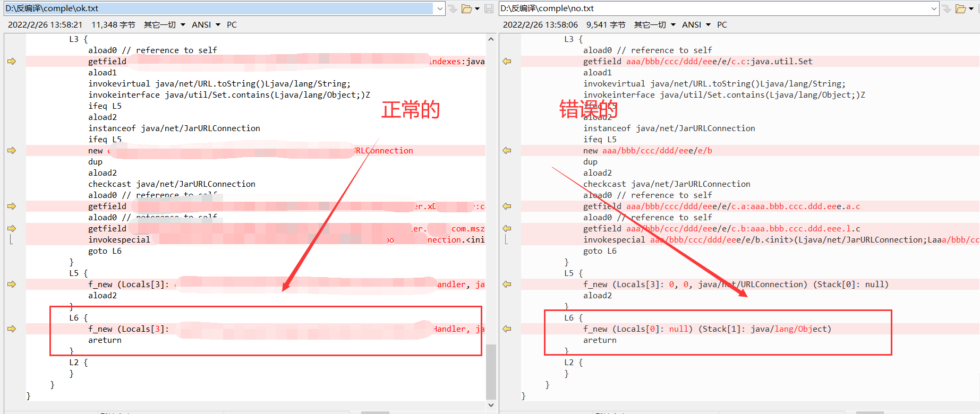The image size is (980, 414).
Task: Open left pane ANSI encoding dropdown
Action: point(206,25)
